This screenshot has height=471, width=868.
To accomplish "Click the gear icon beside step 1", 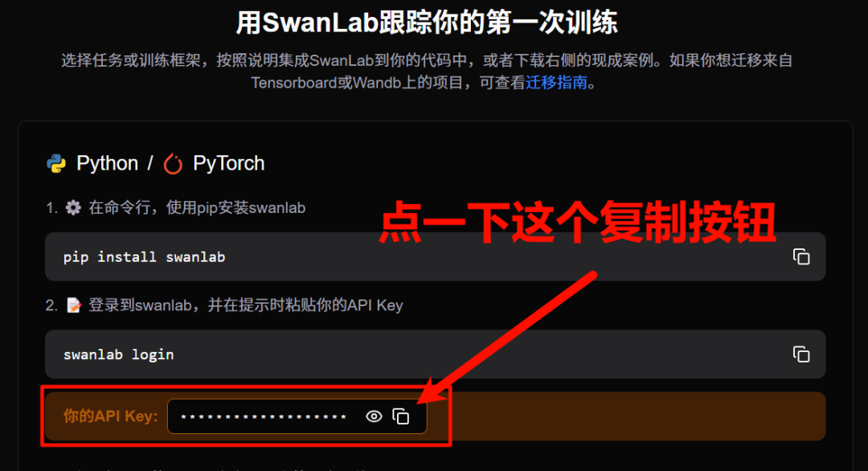I will click(73, 208).
